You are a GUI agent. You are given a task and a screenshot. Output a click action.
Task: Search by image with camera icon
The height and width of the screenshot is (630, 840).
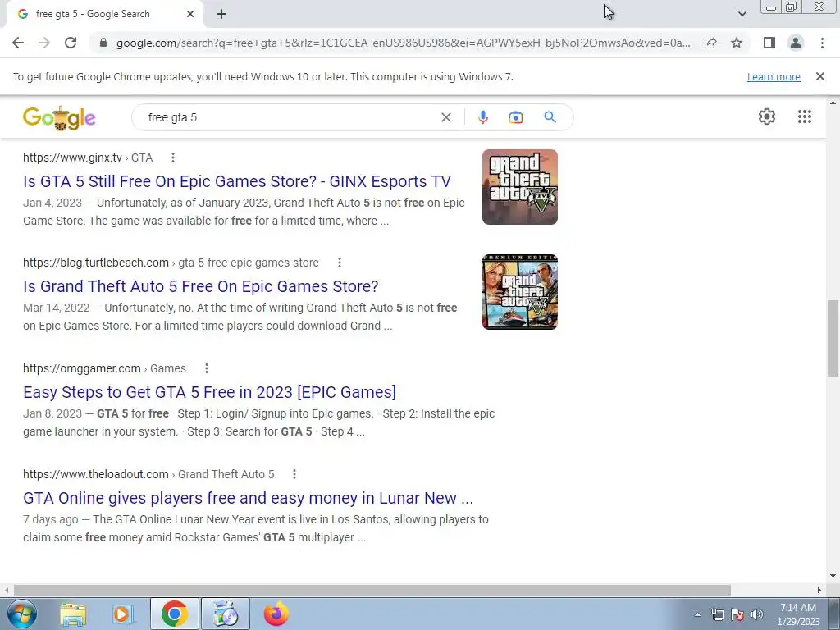[x=515, y=117]
